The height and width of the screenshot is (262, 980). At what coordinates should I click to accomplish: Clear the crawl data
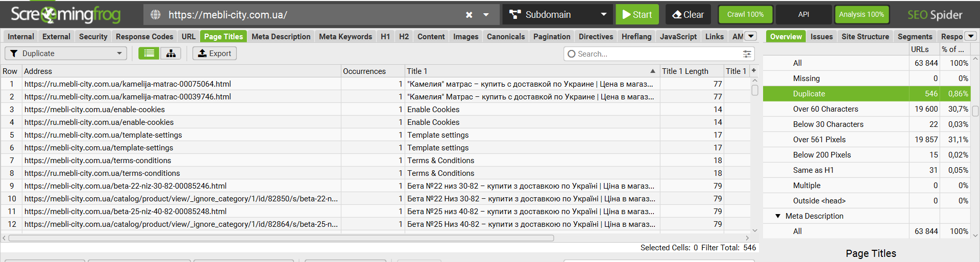688,15
